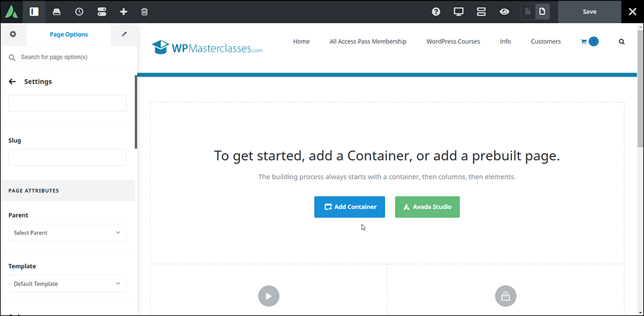Go back using the Settings arrow
The image size is (644, 316).
(12, 81)
